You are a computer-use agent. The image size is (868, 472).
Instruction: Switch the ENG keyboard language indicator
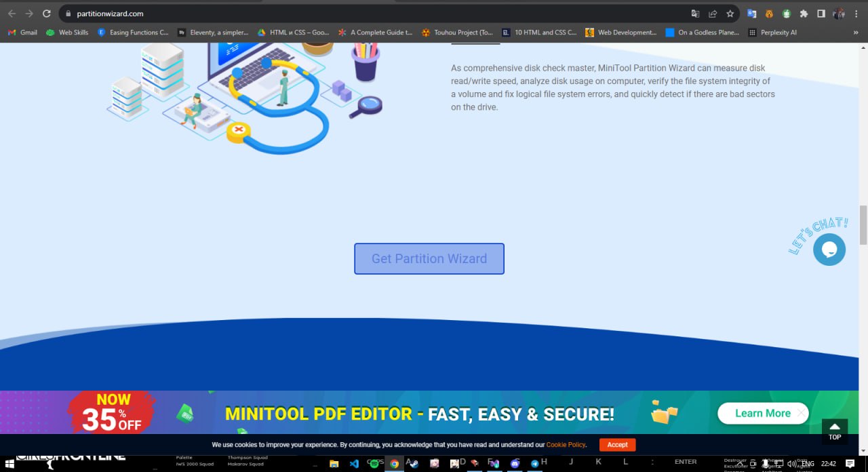point(808,464)
